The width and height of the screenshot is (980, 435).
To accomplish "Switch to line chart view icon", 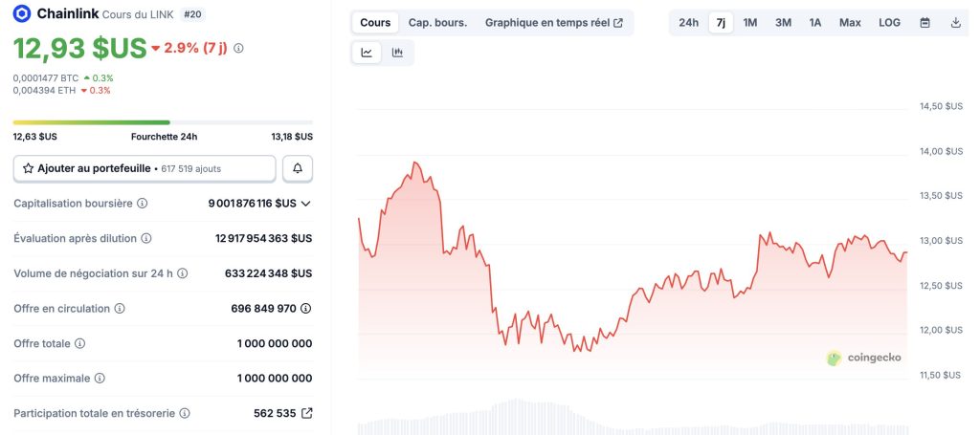I will (367, 53).
